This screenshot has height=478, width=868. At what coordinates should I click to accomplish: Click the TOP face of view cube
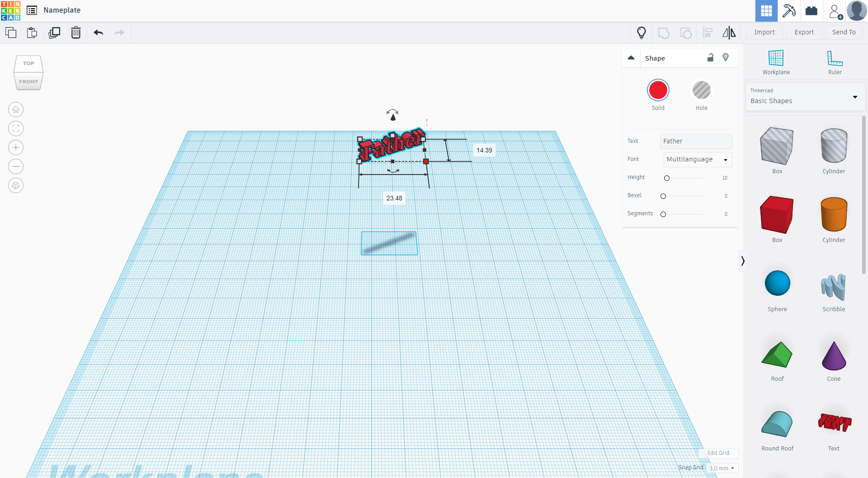[28, 63]
